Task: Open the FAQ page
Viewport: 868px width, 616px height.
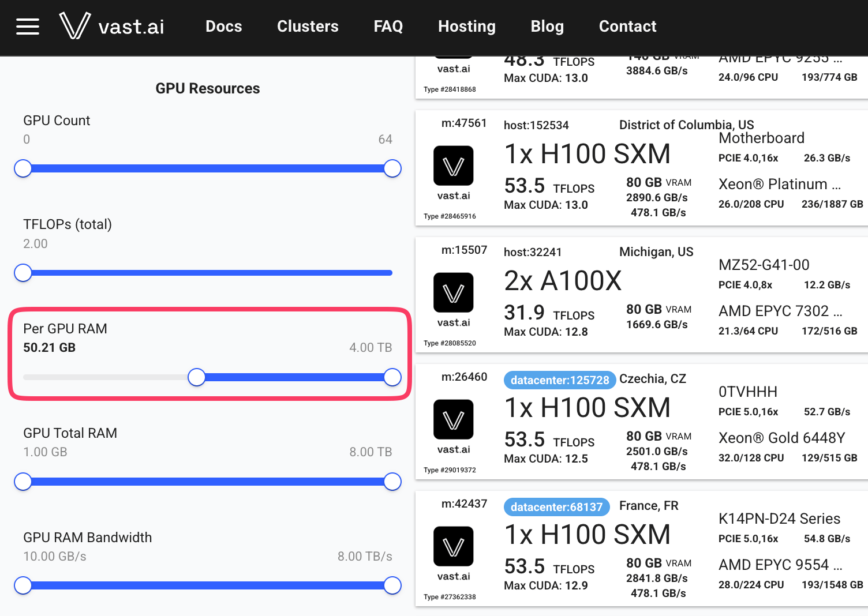Action: click(x=388, y=27)
